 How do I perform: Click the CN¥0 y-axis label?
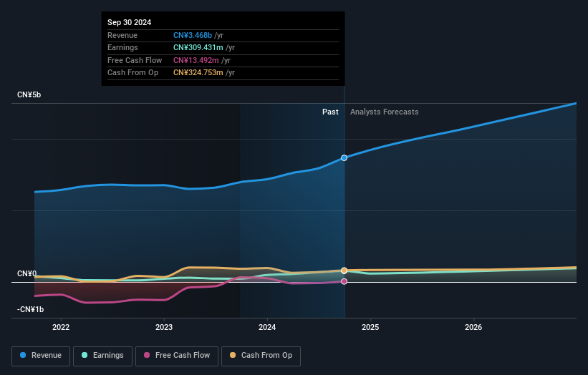click(26, 273)
